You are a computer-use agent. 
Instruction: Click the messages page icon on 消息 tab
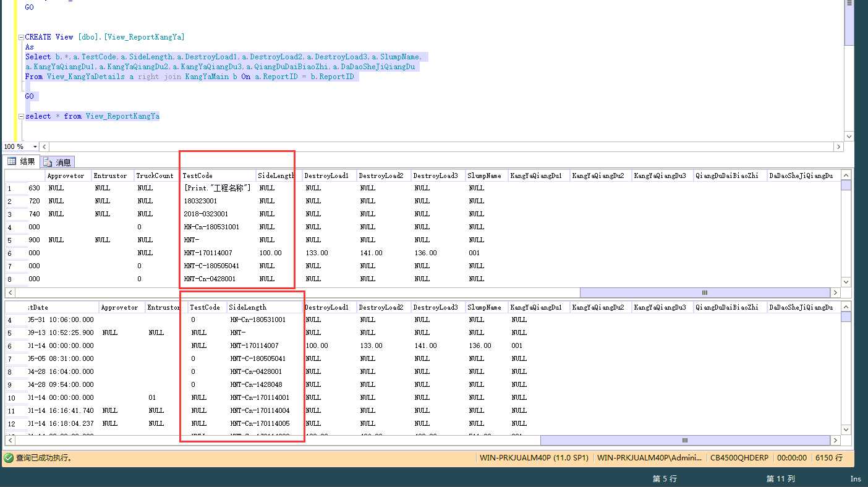point(48,163)
